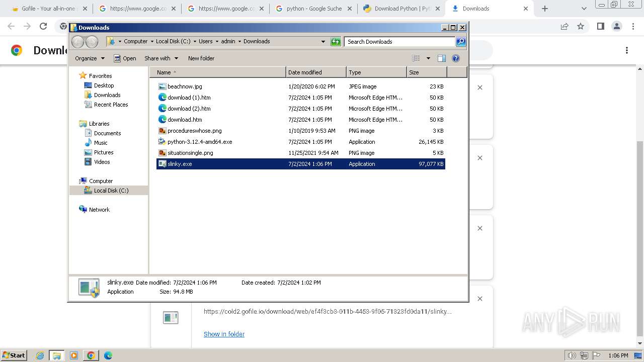Image resolution: width=644 pixels, height=362 pixels.
Task: Open Windows Explorer taskbar icon
Action: [x=57, y=355]
